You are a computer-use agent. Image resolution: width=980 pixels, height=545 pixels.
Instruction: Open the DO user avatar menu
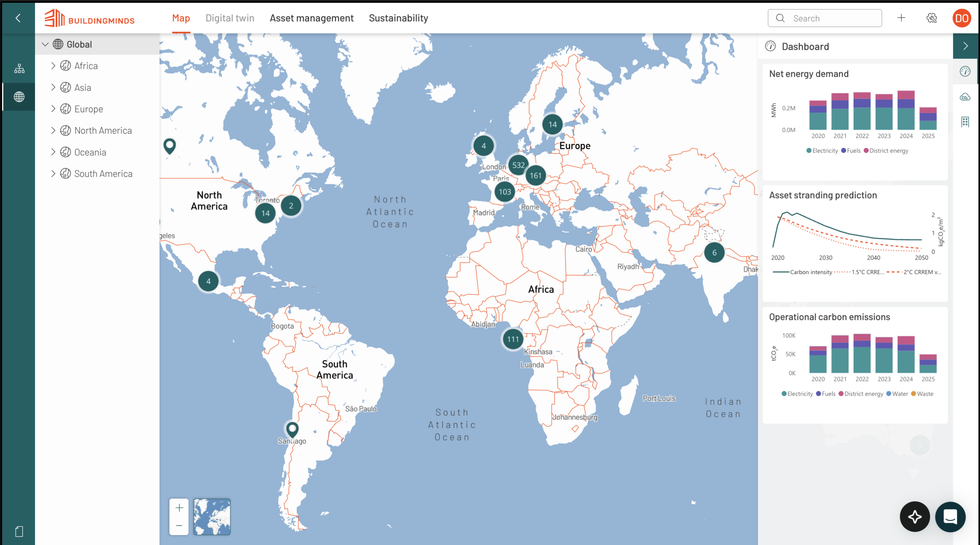click(x=962, y=18)
